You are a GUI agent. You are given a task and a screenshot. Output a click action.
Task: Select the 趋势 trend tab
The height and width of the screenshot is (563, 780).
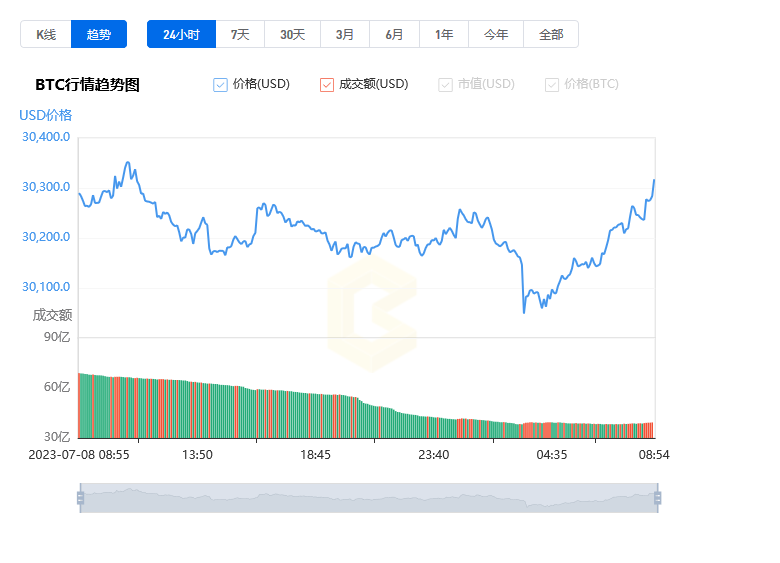pyautogui.click(x=99, y=34)
